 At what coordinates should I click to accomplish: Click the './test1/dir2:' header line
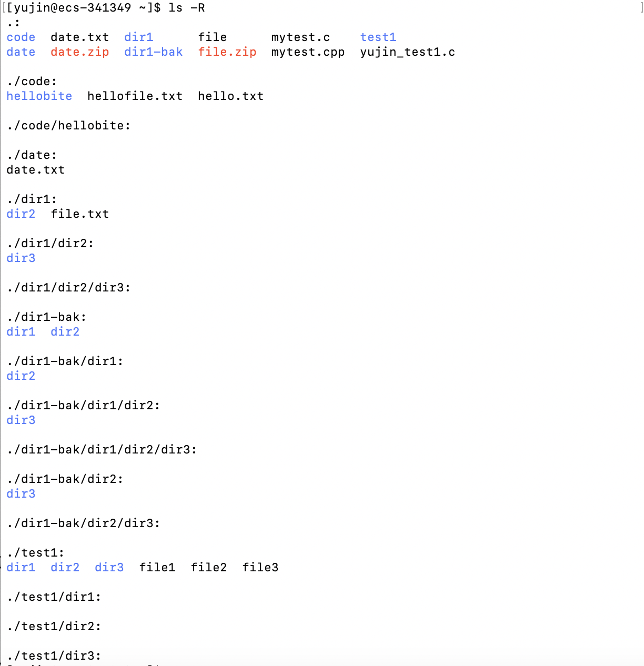click(54, 627)
